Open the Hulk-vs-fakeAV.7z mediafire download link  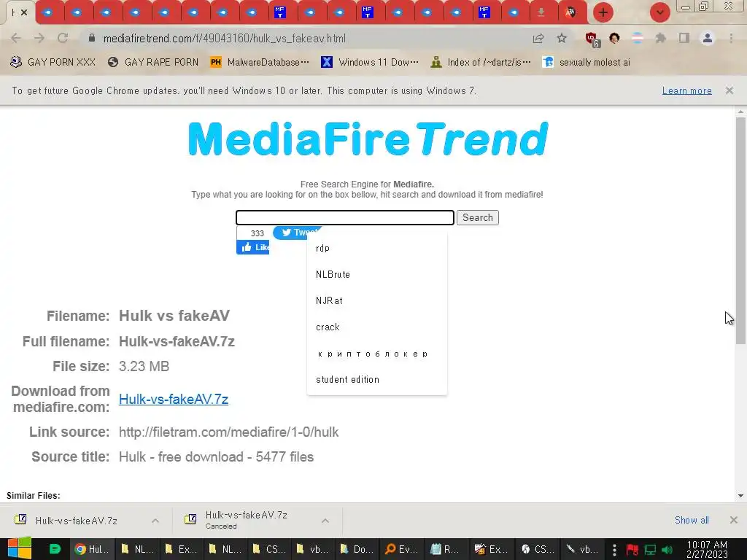[x=174, y=399]
